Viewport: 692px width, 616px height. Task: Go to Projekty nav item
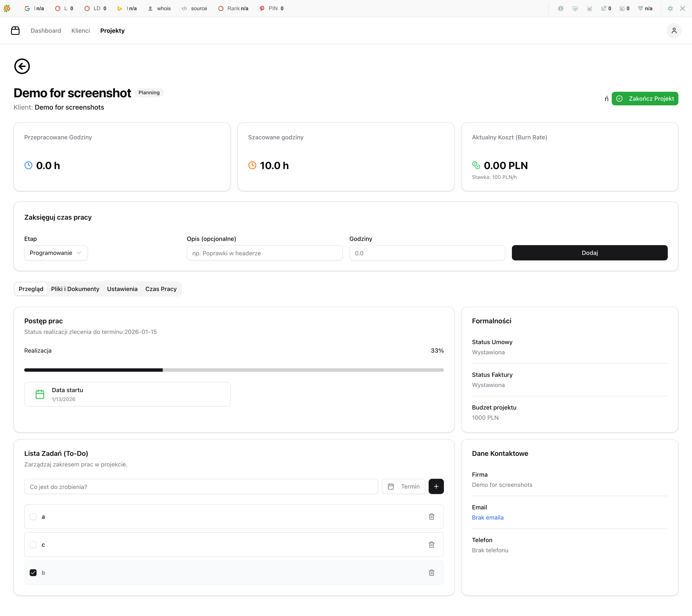(112, 31)
